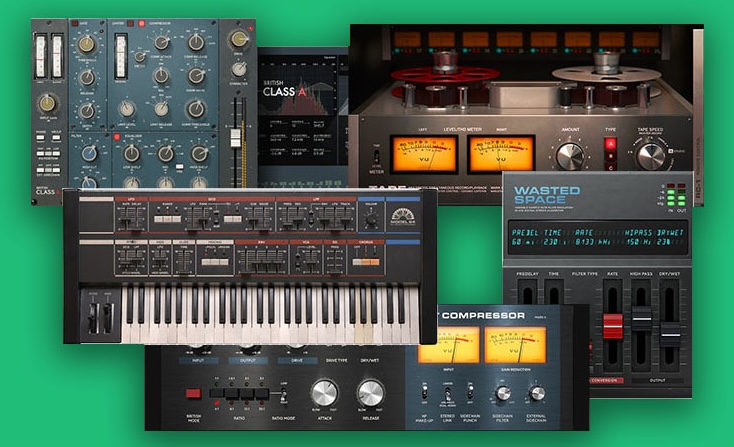Screen dimensions: 734x447
Task: Click the Limit Release knob on British Class A
Action: [x=161, y=109]
